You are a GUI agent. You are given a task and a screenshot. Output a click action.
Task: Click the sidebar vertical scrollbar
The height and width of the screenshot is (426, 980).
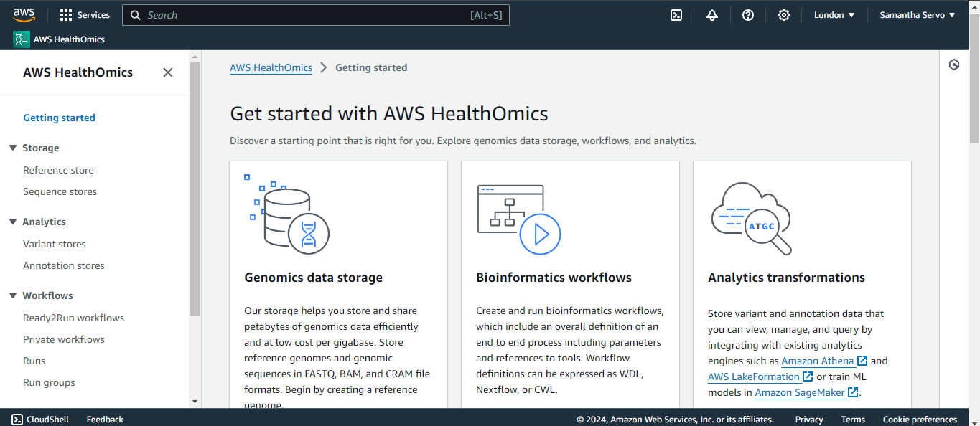[195, 189]
